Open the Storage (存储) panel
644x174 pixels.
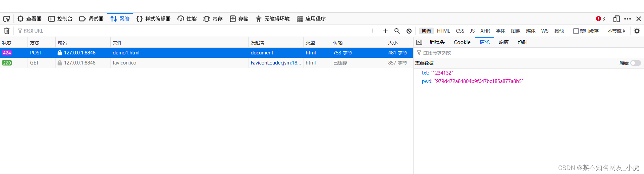tap(239, 19)
